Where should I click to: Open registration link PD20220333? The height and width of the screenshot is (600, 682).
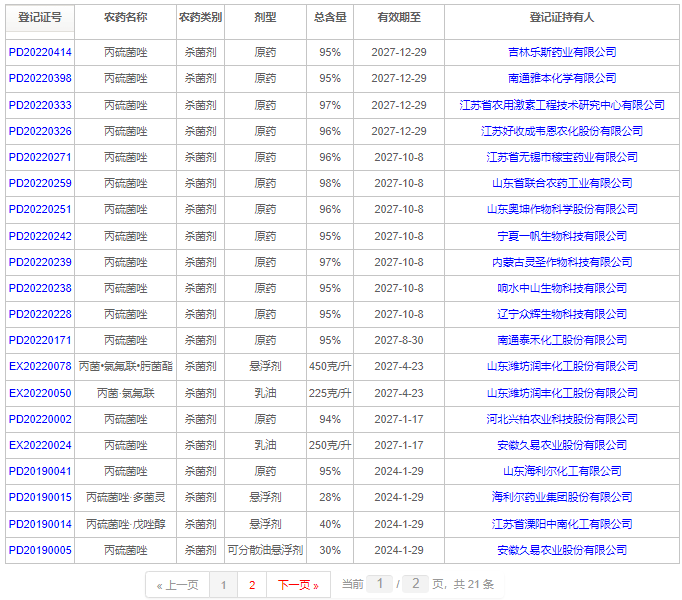coord(40,105)
